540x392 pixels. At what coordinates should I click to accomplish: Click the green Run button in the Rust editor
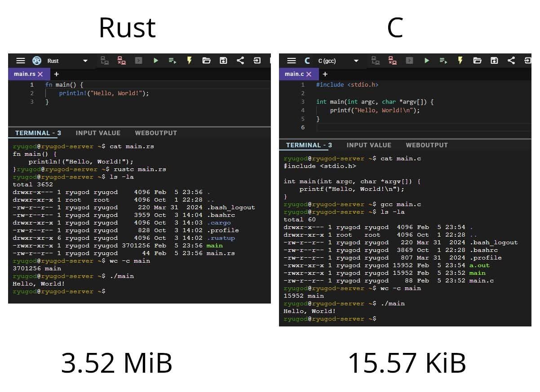pyautogui.click(x=156, y=61)
